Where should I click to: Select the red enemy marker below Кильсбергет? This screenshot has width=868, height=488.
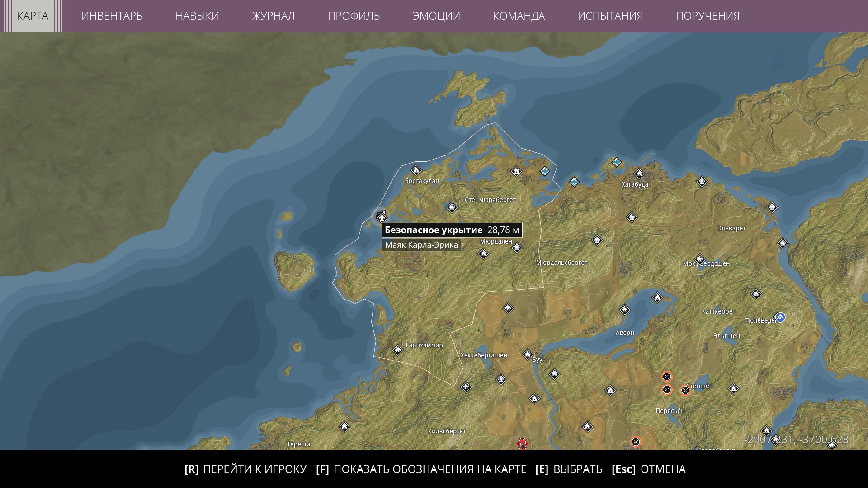(523, 443)
